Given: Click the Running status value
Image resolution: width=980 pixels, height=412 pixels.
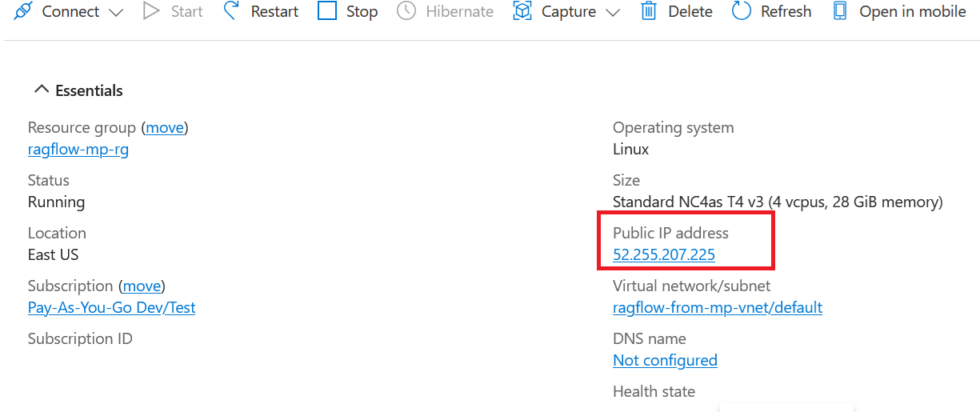Looking at the screenshot, I should [56, 202].
